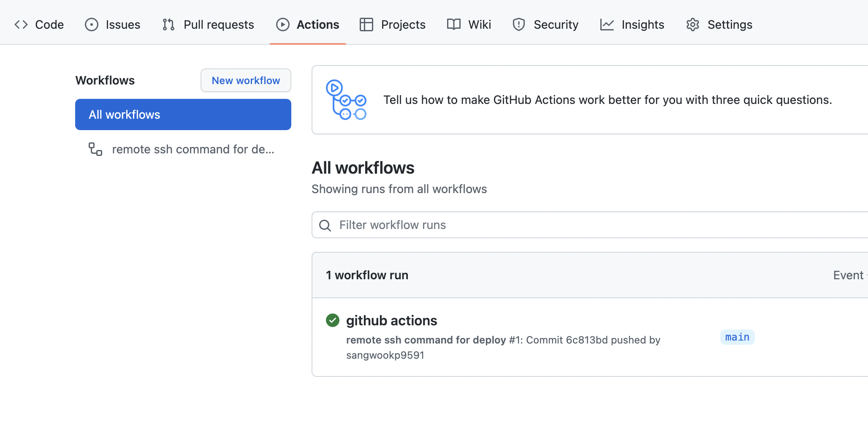The width and height of the screenshot is (868, 447).
Task: Click the Security shield icon
Action: 519,25
